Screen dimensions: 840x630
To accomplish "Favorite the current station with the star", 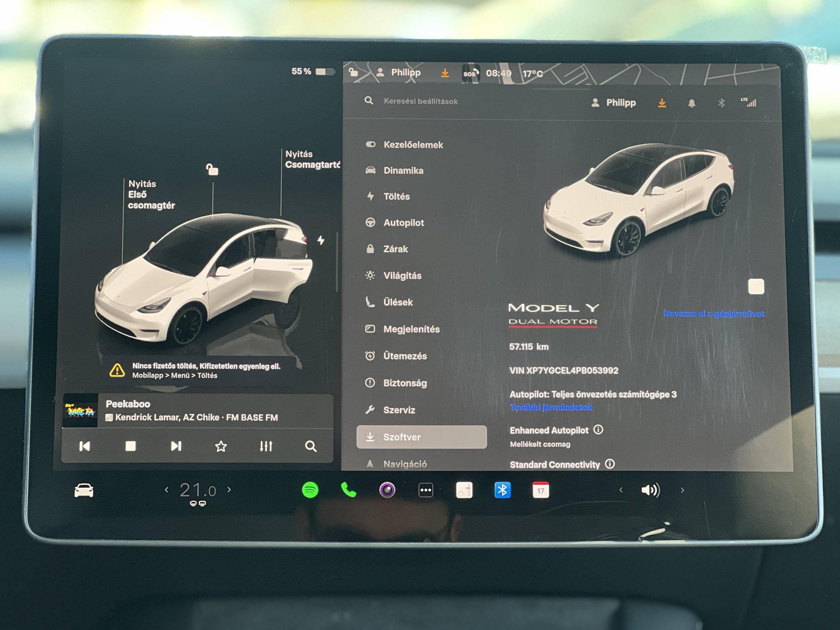I will 221,446.
